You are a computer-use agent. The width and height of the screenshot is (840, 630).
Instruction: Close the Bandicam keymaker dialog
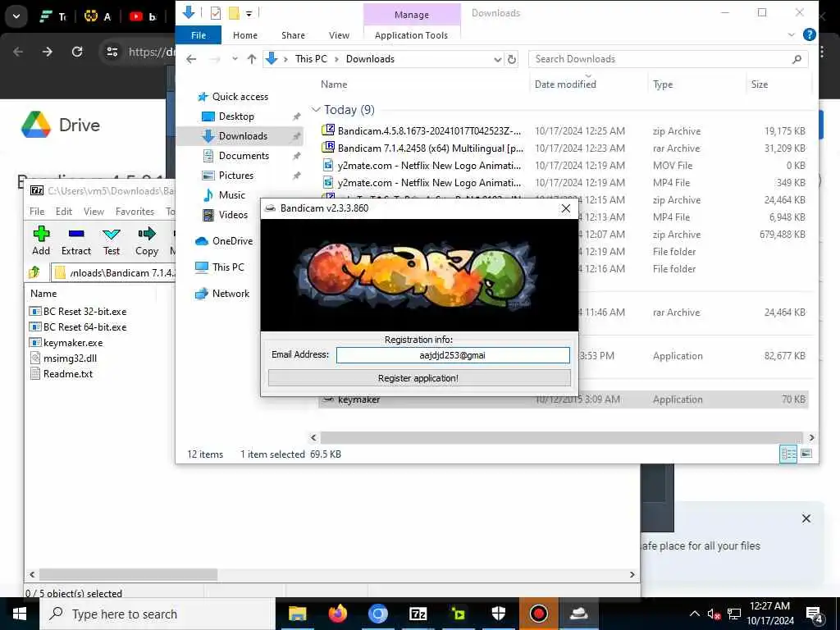pyautogui.click(x=566, y=208)
